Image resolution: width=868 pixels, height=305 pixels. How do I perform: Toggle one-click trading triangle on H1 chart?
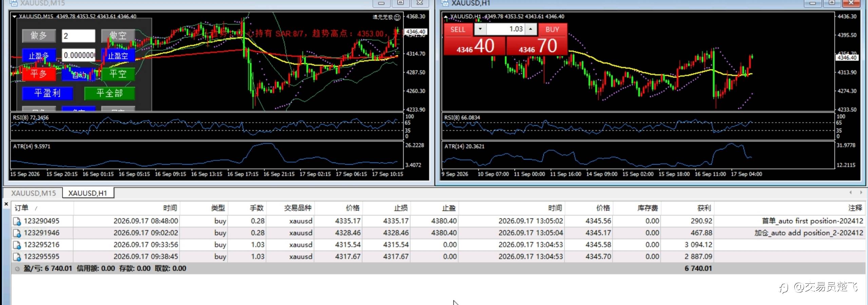pyautogui.click(x=446, y=17)
